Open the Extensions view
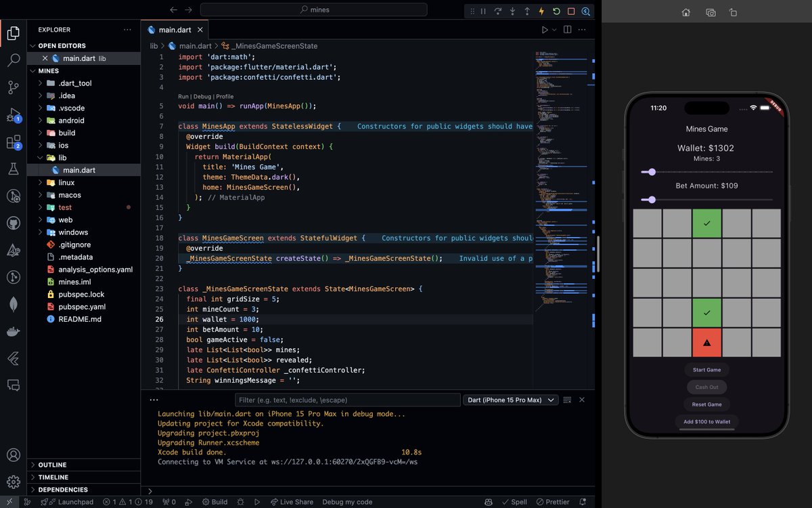The width and height of the screenshot is (812, 508). click(x=13, y=142)
